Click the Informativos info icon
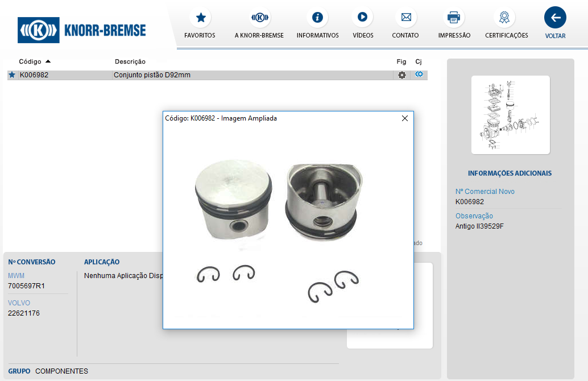Viewport: 588px width, 381px height. [x=317, y=18]
